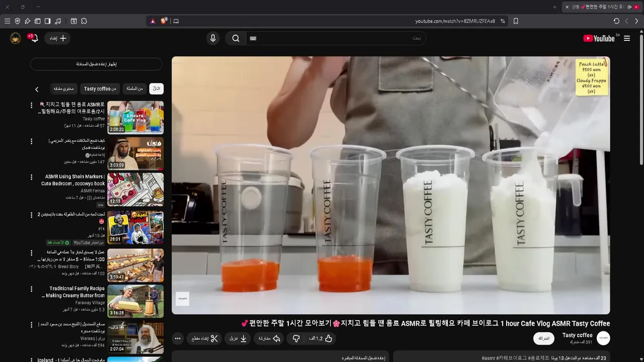Screen dimensions: 644x362
Task: Open the 3:16:28 Faraway Village thumbnail
Action: (135, 301)
